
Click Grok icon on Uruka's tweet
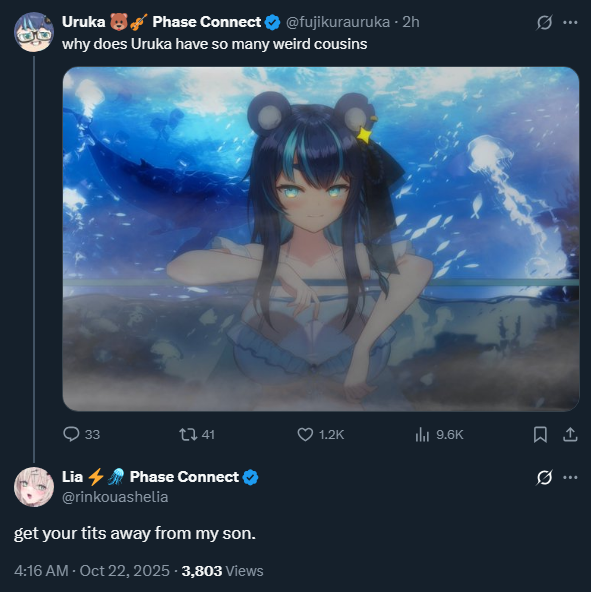(x=544, y=23)
